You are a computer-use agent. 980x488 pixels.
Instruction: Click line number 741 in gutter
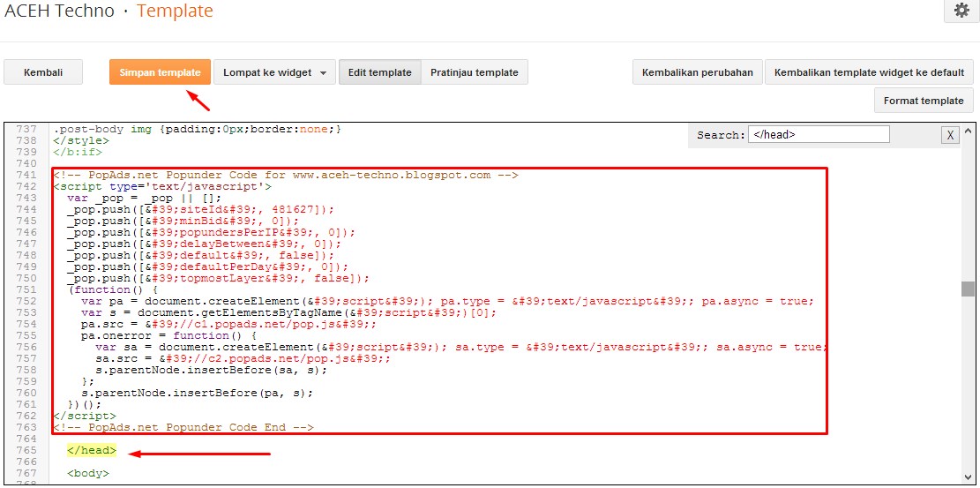point(26,176)
